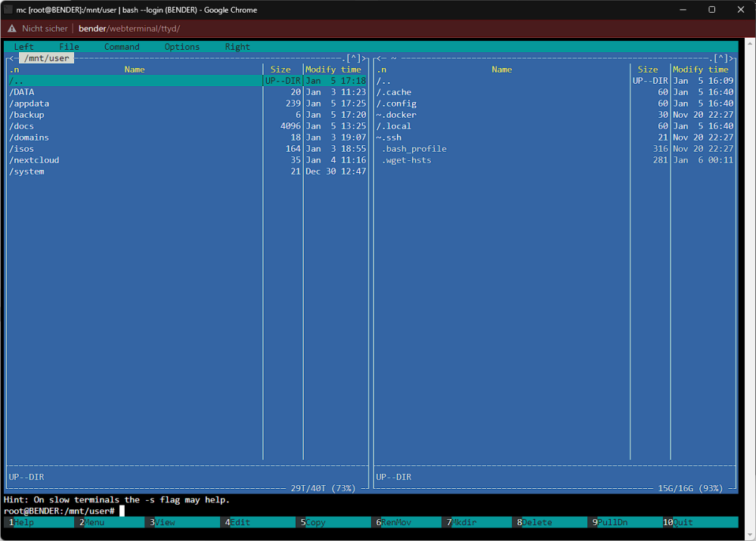This screenshot has width=756, height=541.
Task: Open the Left panel menu
Action: [23, 47]
